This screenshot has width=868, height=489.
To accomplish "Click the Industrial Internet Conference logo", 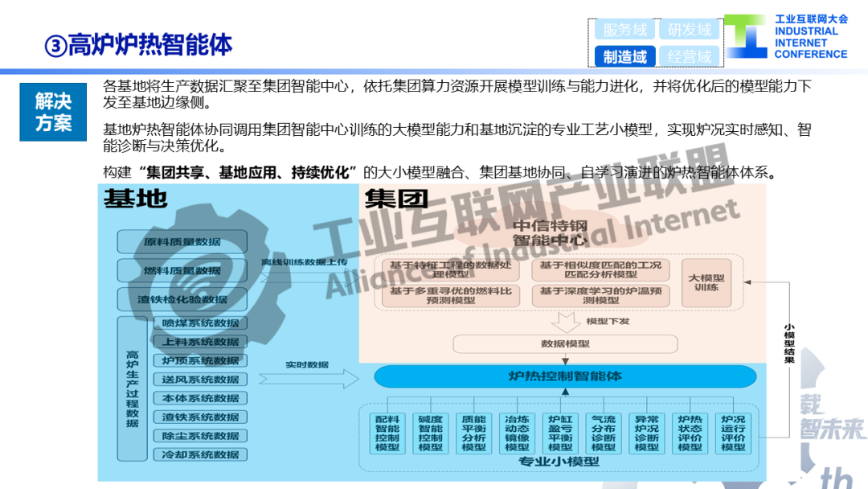I will point(787,36).
